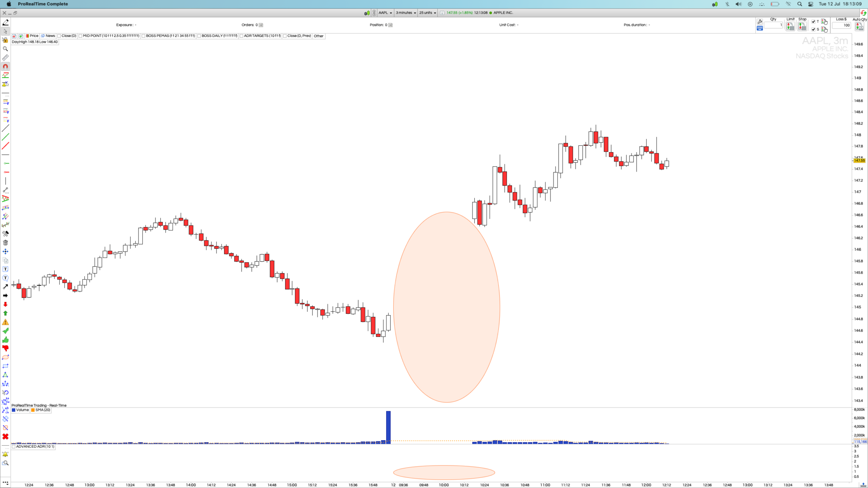
Task: Expand the 25 units dropdown
Action: coord(427,13)
